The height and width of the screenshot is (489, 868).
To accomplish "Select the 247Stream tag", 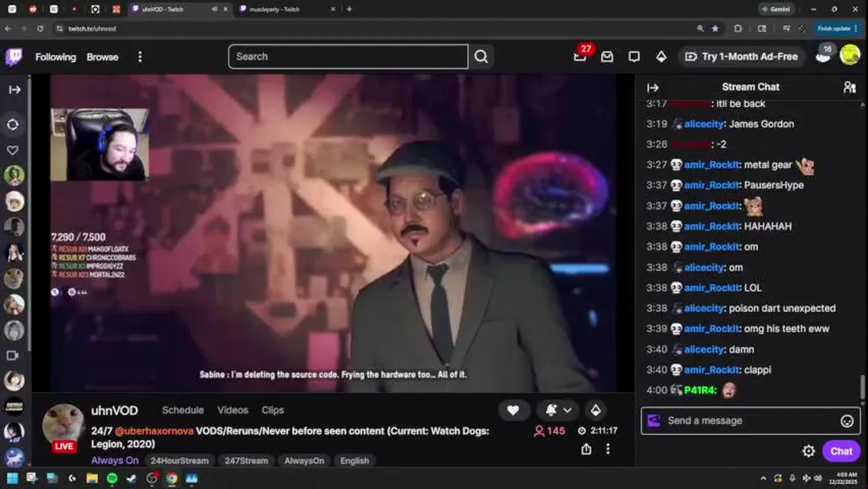I will click(246, 460).
